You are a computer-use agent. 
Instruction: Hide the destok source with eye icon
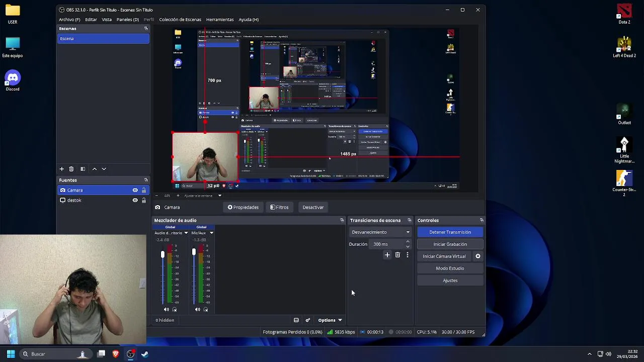tap(135, 200)
